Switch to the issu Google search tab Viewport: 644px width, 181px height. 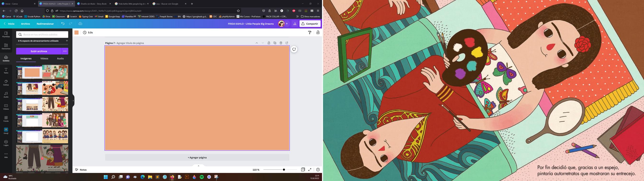pyautogui.click(x=169, y=4)
